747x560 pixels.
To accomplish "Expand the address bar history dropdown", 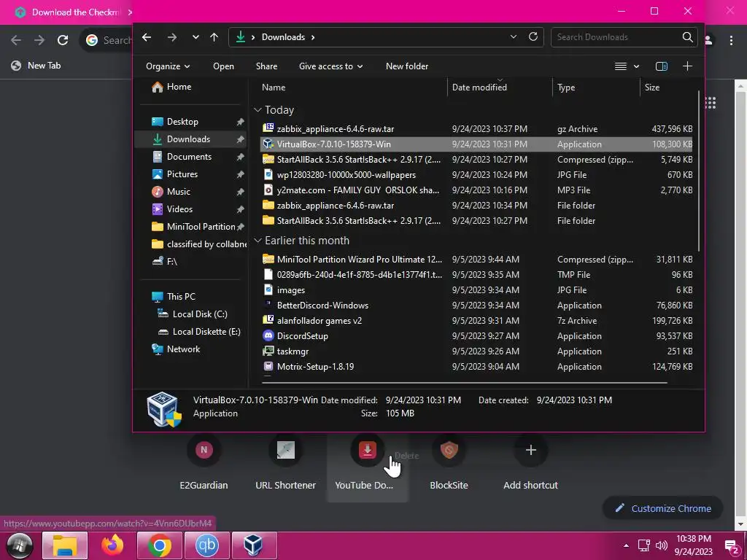I will click(513, 36).
